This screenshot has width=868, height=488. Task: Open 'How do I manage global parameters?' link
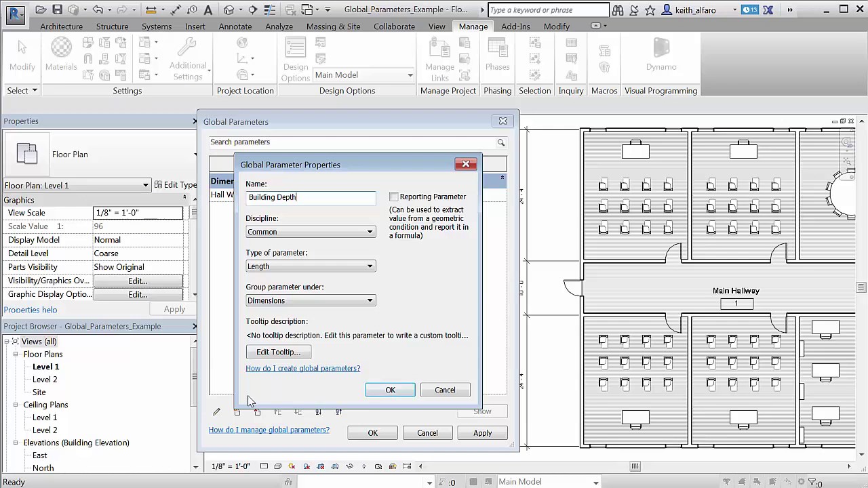(x=269, y=430)
